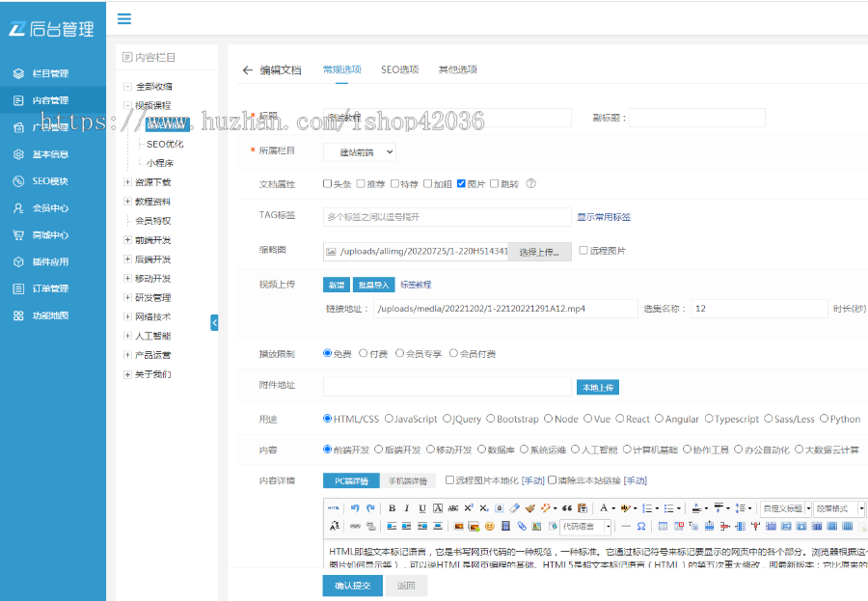Check 远程图片本地化 checkbox
The height and width of the screenshot is (601, 868).
pos(449,479)
